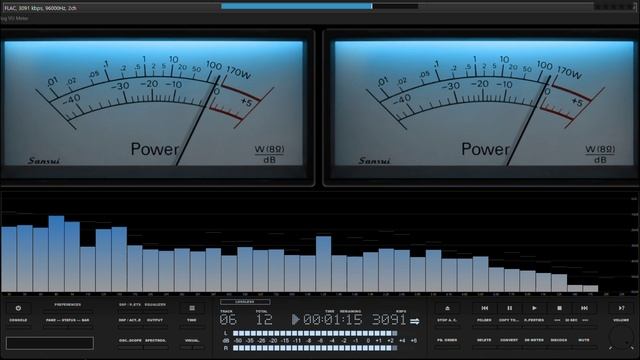Click the LOSSLESS indicator
This screenshot has width=640, height=360.
pos(245,302)
